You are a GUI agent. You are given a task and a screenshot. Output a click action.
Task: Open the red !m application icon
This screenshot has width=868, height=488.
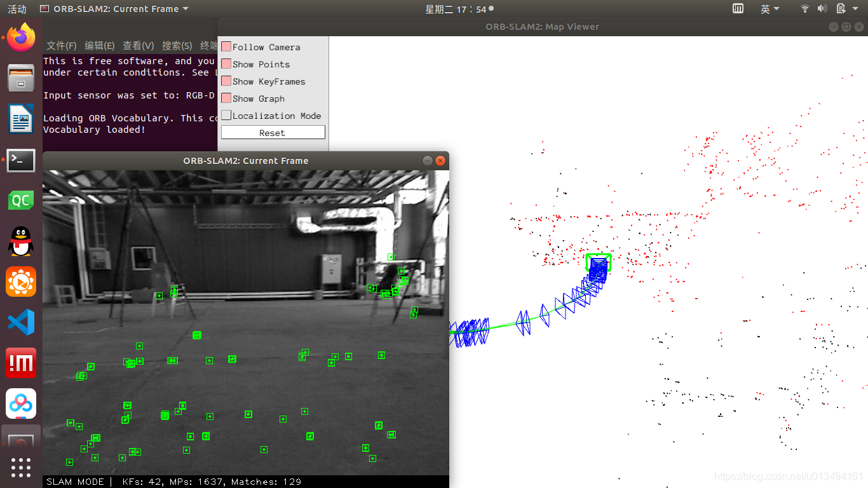tap(21, 363)
